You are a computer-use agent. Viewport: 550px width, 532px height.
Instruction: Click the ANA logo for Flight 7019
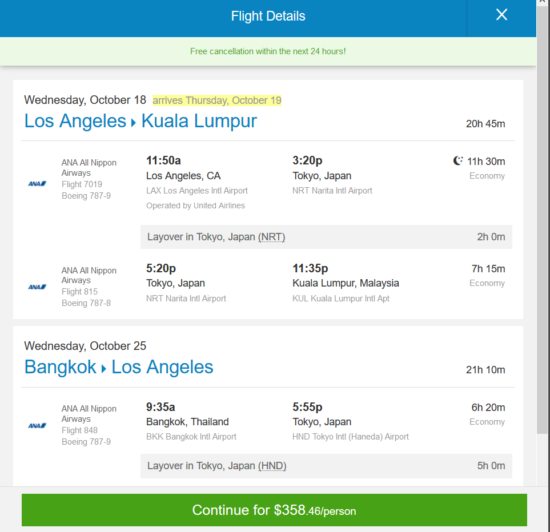click(37, 183)
